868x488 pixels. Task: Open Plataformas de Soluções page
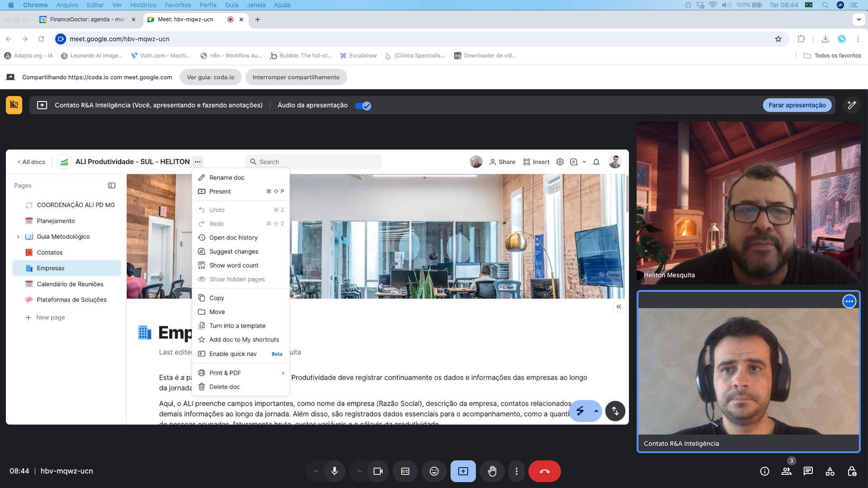pyautogui.click(x=67, y=300)
